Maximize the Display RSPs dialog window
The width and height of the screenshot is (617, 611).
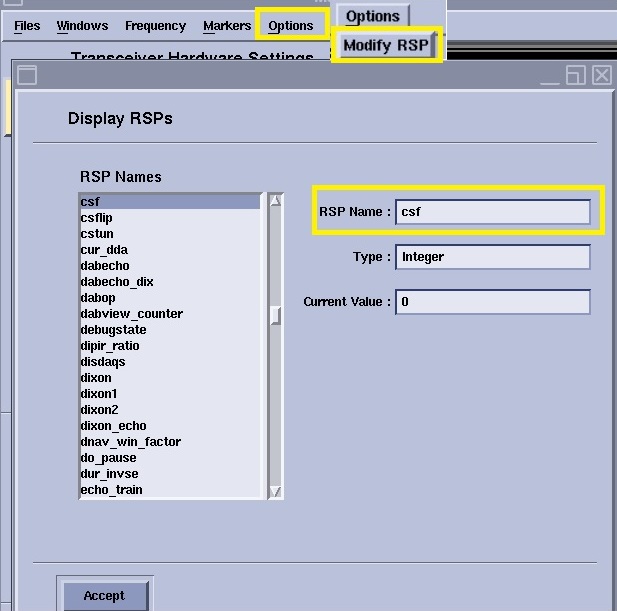[575, 75]
